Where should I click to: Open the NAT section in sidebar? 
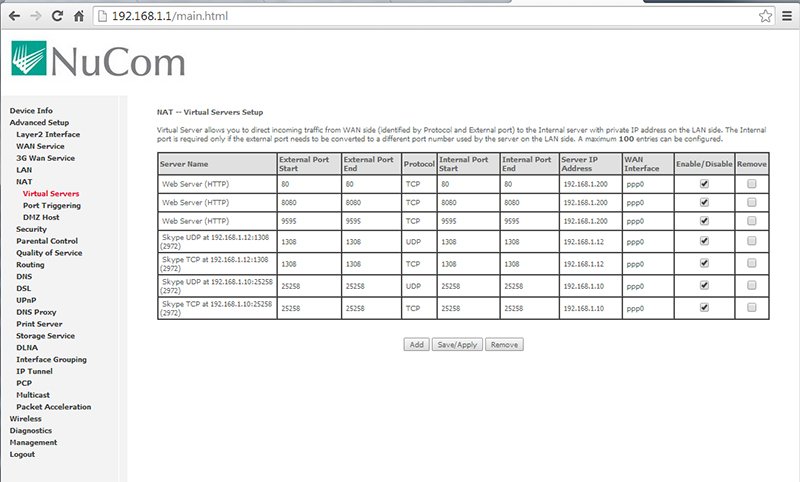(x=24, y=181)
